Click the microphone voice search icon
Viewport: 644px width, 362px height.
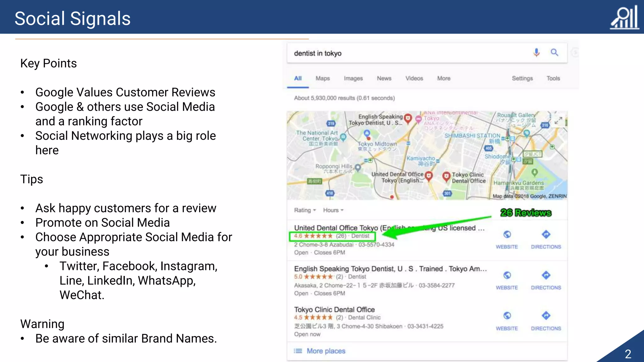[536, 52]
